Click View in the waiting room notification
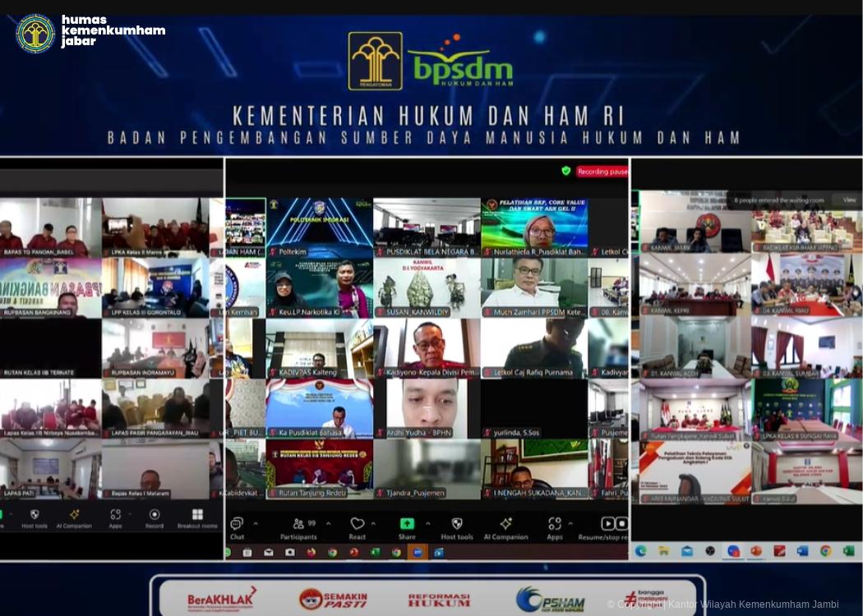Image resolution: width=863 pixels, height=616 pixels. click(849, 200)
